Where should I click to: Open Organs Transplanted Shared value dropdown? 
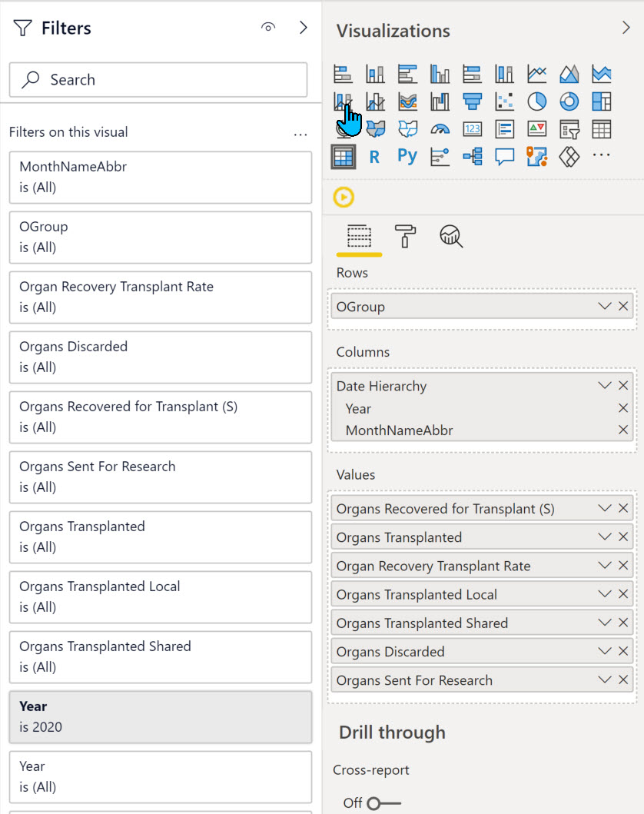tap(605, 622)
